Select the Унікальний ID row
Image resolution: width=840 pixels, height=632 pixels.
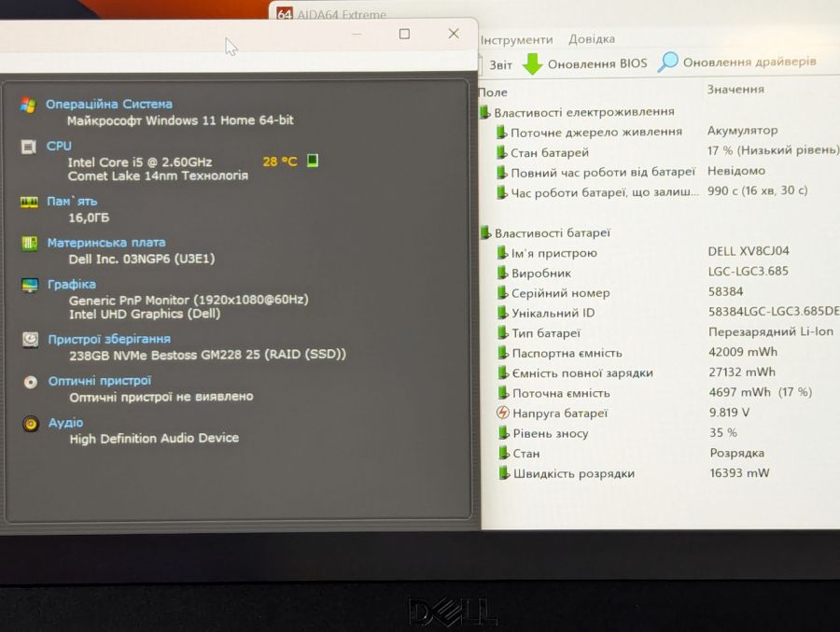coord(668,313)
